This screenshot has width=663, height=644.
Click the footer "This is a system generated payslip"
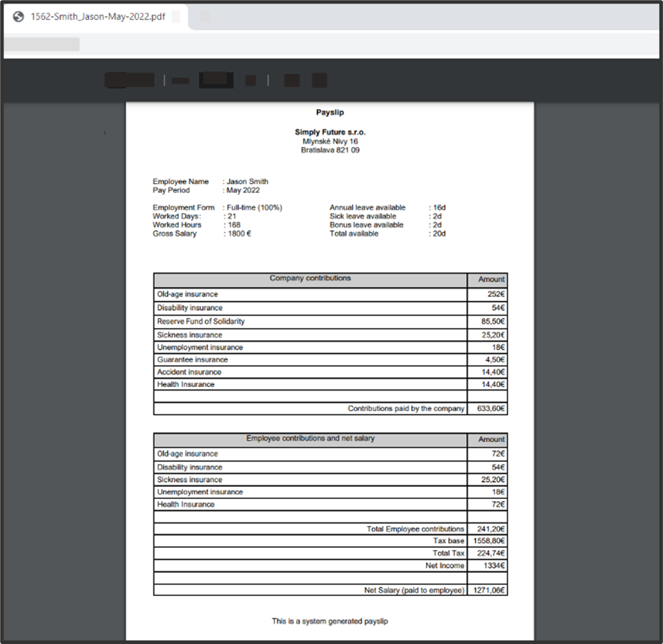tap(330, 621)
